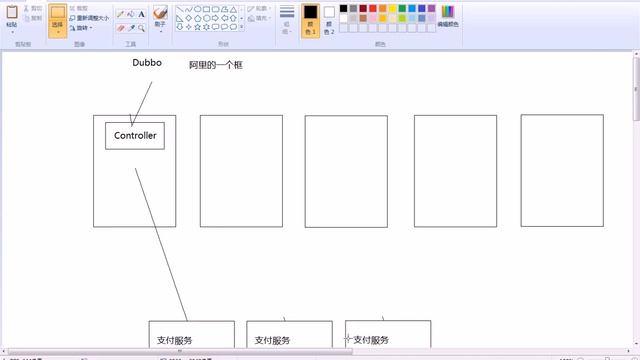The image size is (640, 360).
Task: Choose the Line shape
Action: [x=180, y=9]
